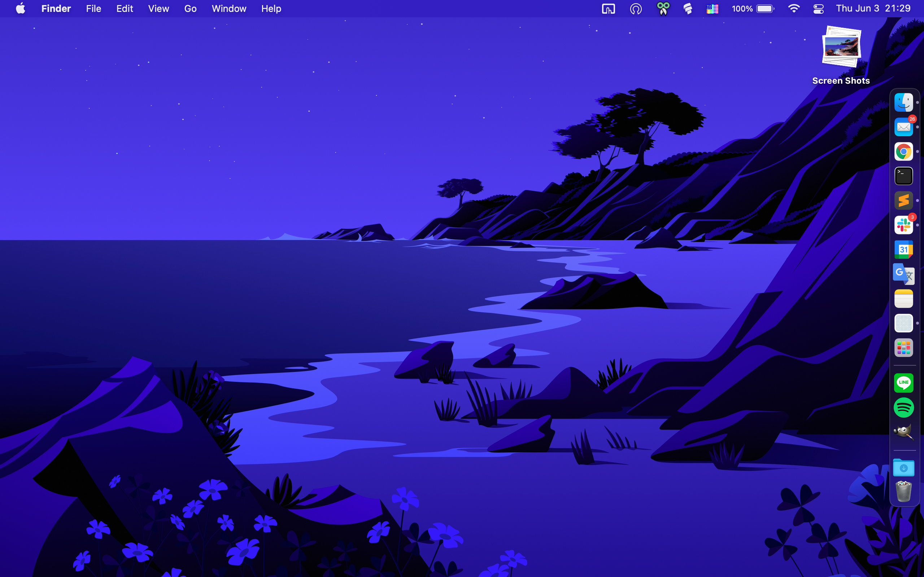Image resolution: width=924 pixels, height=577 pixels.
Task: Open the Terminal app
Action: pos(903,176)
